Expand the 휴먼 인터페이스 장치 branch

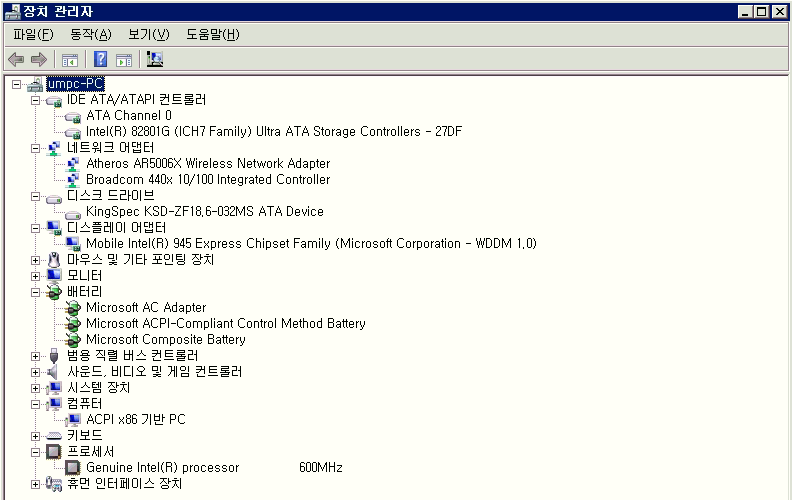pyautogui.click(x=35, y=484)
